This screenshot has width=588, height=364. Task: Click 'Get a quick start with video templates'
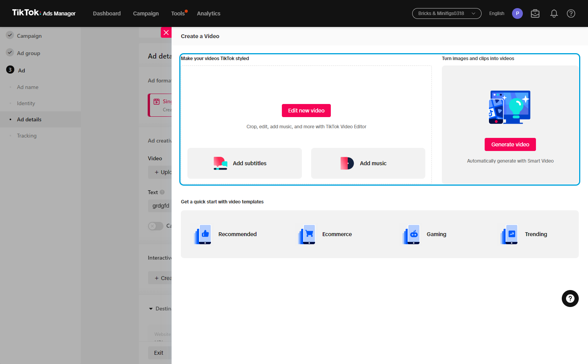pyautogui.click(x=222, y=202)
